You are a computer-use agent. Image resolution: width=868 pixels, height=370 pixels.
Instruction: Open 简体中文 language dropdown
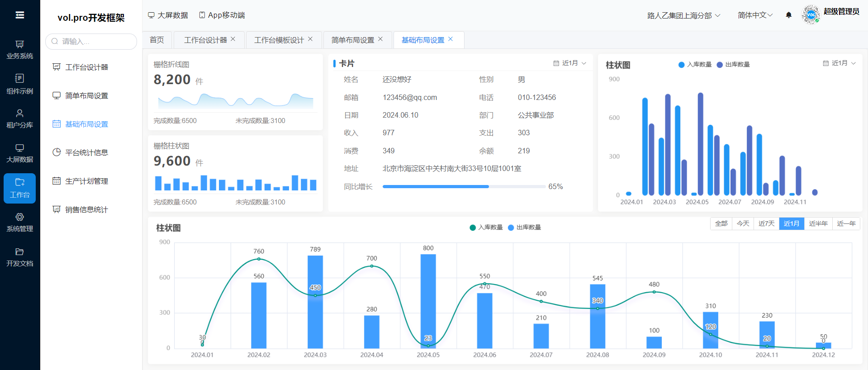coord(755,15)
